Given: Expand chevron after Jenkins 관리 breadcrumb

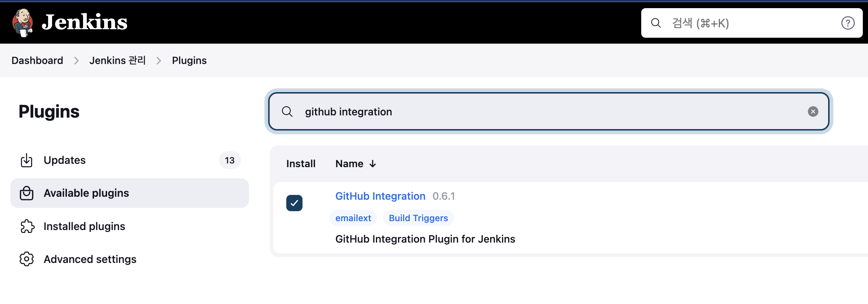Looking at the screenshot, I should (159, 61).
